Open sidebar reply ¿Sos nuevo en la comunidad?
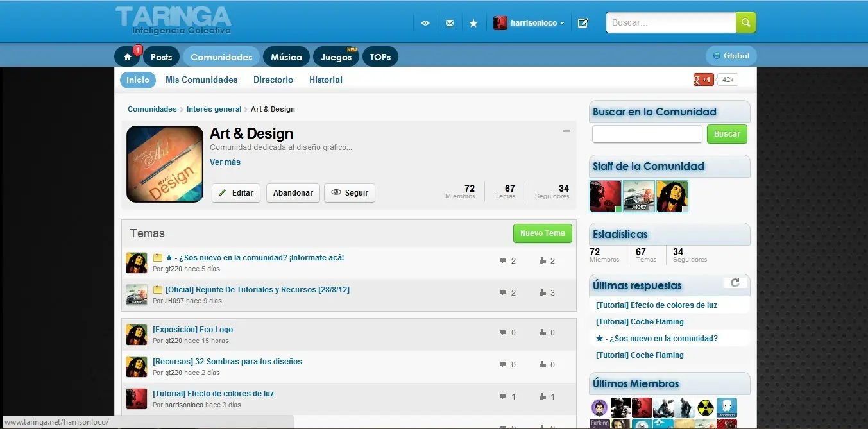The width and height of the screenshot is (868, 429). (657, 339)
